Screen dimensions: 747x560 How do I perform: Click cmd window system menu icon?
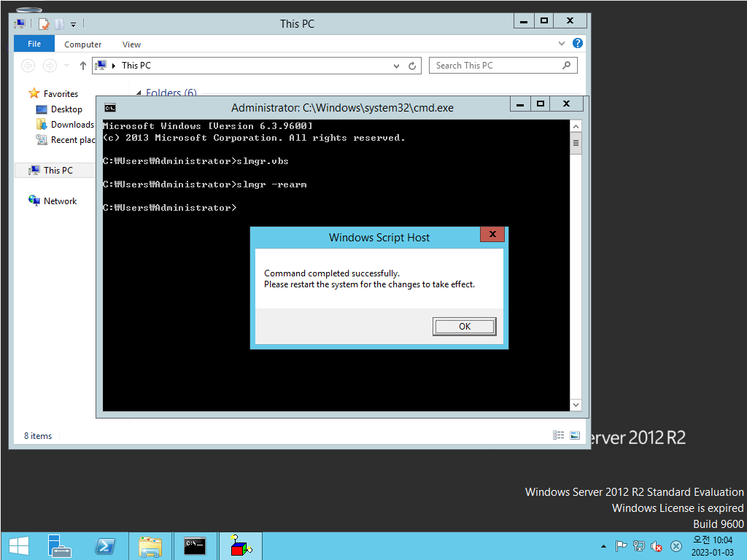[x=110, y=108]
